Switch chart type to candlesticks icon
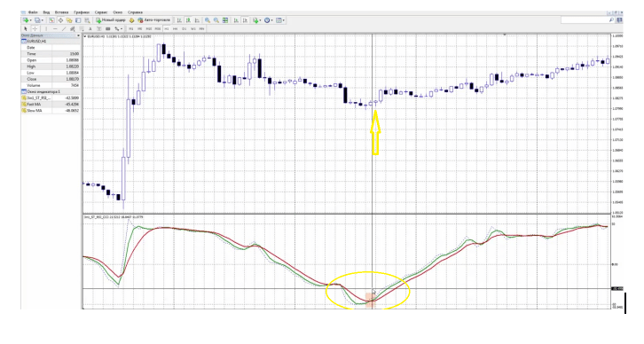 188,20
